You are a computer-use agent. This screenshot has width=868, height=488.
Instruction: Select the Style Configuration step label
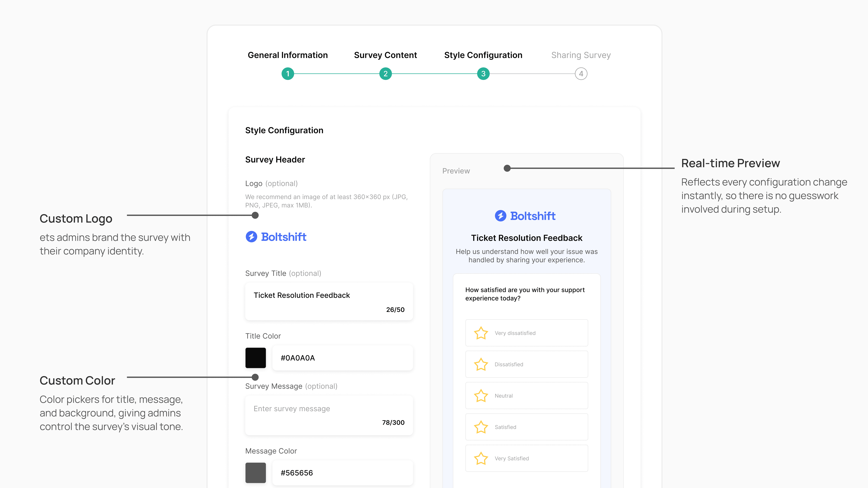(x=483, y=55)
